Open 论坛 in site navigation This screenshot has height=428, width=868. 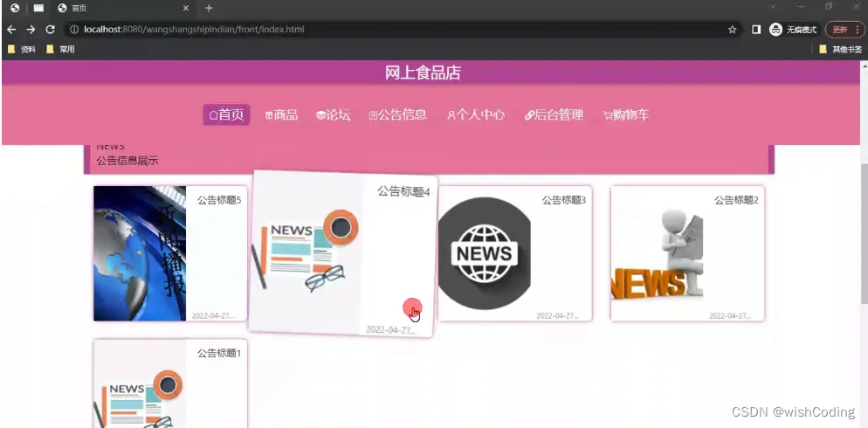click(334, 114)
